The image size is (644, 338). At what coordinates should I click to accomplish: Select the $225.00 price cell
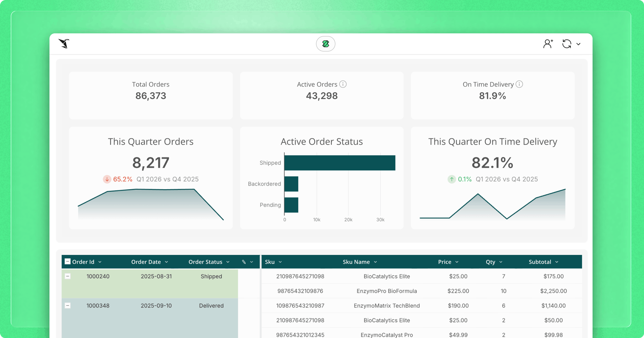458,291
